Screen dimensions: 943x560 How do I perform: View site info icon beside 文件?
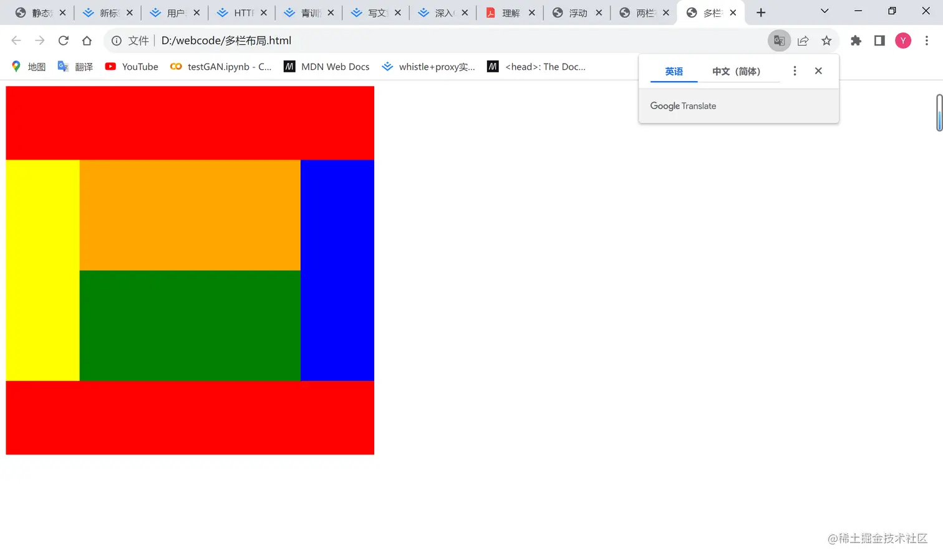117,41
